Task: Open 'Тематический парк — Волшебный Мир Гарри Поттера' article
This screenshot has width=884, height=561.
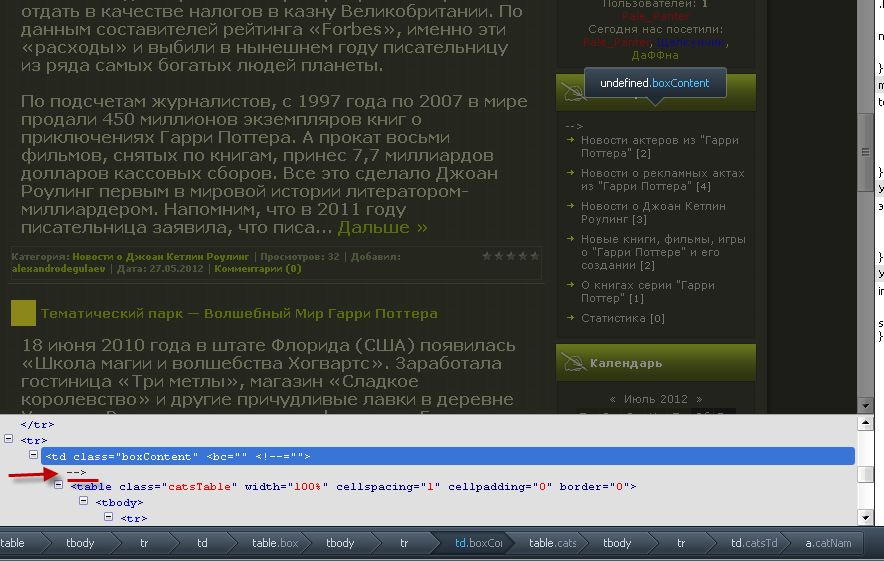Action: click(x=239, y=314)
